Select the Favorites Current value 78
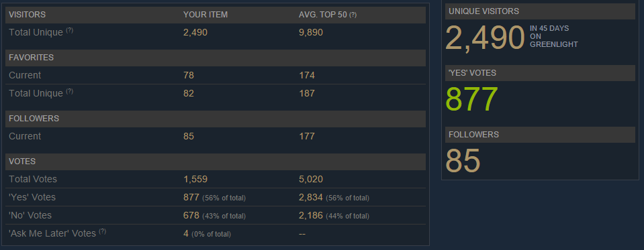Image resolution: width=644 pixels, height=250 pixels. coord(189,76)
